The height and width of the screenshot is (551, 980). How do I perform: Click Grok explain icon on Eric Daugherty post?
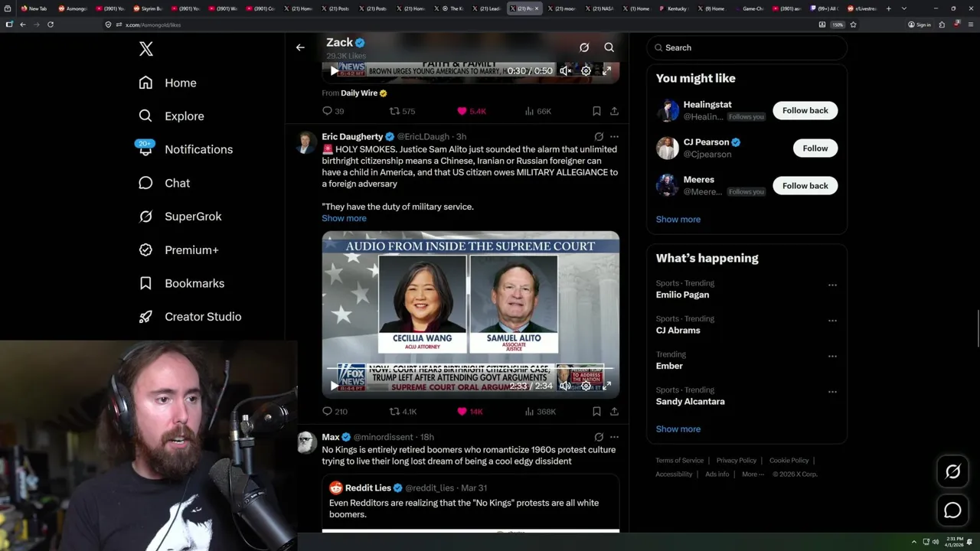point(599,137)
